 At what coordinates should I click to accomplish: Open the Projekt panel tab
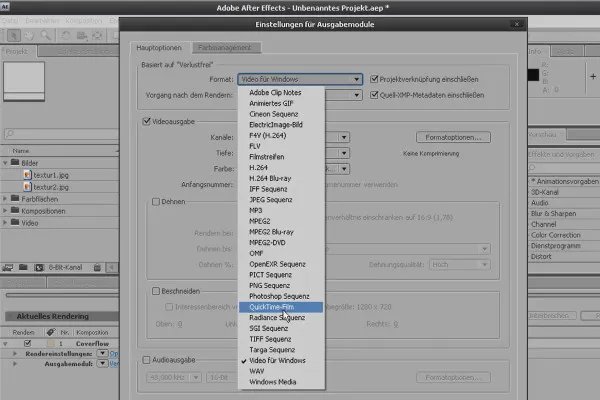(x=17, y=51)
